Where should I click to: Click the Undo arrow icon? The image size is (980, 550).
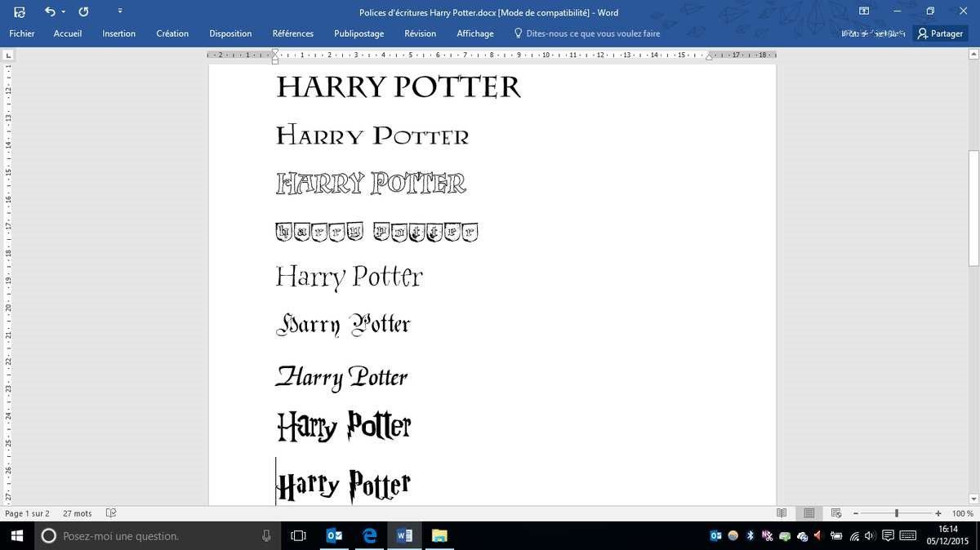pos(50,12)
